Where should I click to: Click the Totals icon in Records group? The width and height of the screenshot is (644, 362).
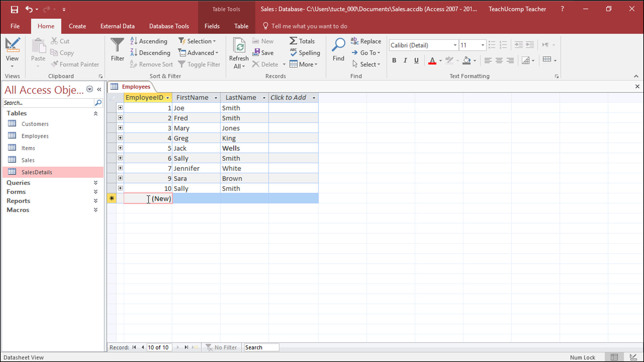303,41
